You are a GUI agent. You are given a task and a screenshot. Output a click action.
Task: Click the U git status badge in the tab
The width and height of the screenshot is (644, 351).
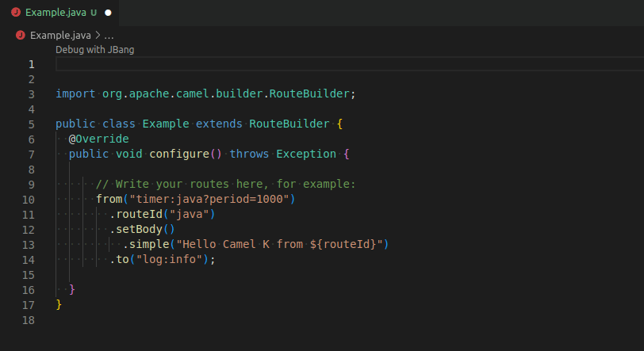[94, 13]
